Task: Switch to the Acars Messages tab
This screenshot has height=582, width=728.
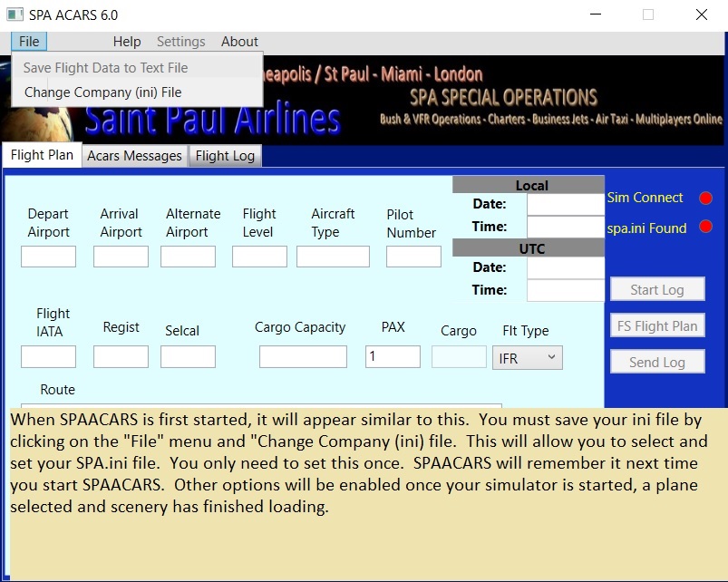Action: pyautogui.click(x=134, y=156)
